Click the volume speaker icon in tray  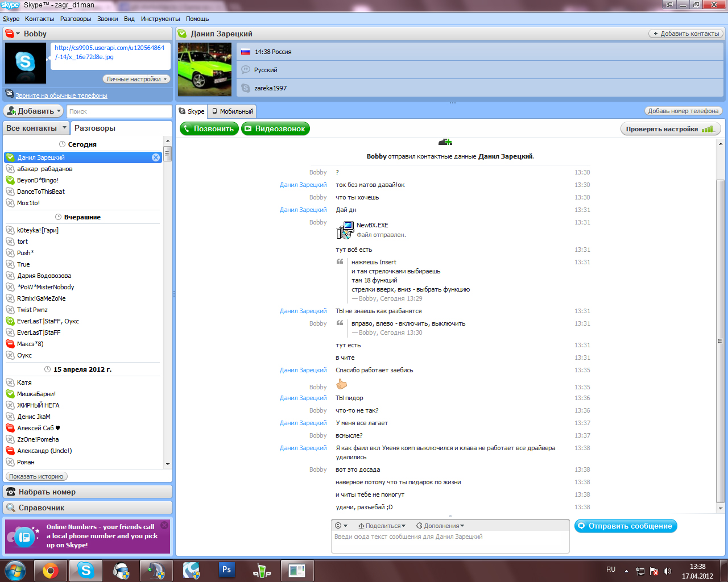667,571
